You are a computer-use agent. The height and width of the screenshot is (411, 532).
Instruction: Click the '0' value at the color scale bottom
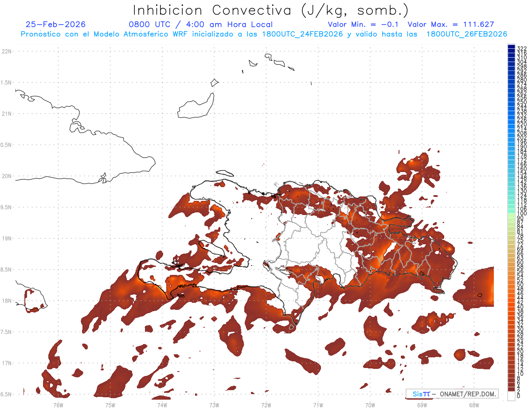pyautogui.click(x=519, y=396)
